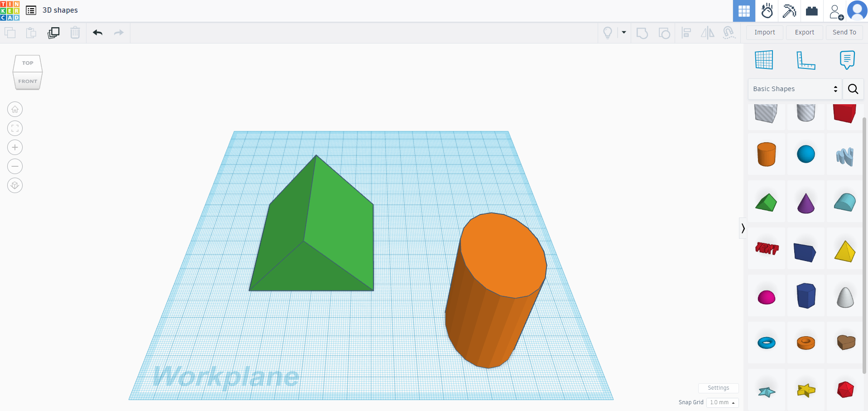Switch to 3D design grid view
Image resolution: width=868 pixels, height=411 pixels.
point(744,11)
